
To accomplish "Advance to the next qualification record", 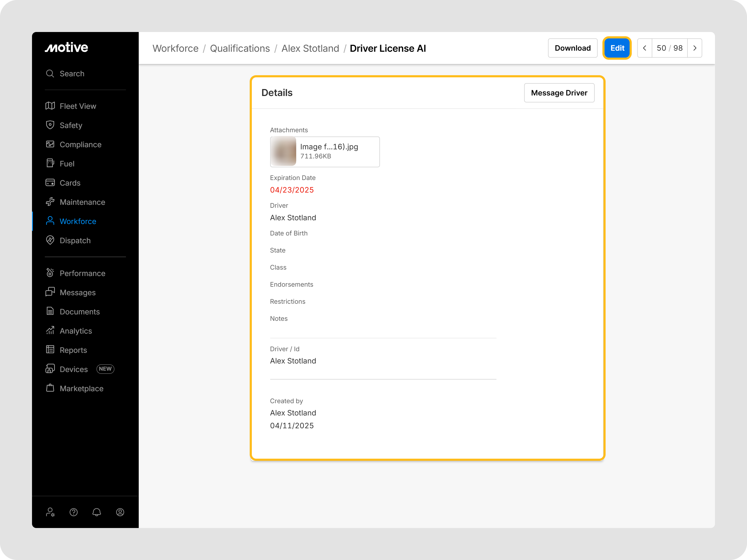I will (x=695, y=48).
